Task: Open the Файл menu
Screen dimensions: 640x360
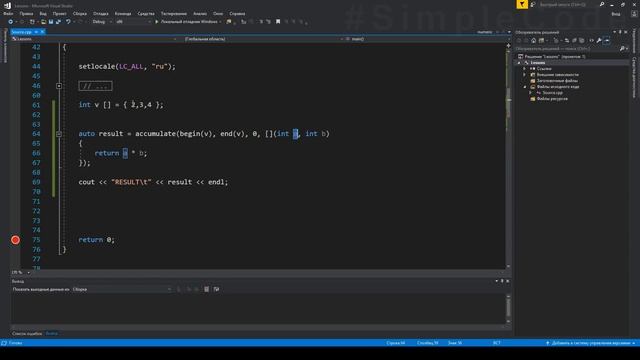Action: tap(8, 13)
